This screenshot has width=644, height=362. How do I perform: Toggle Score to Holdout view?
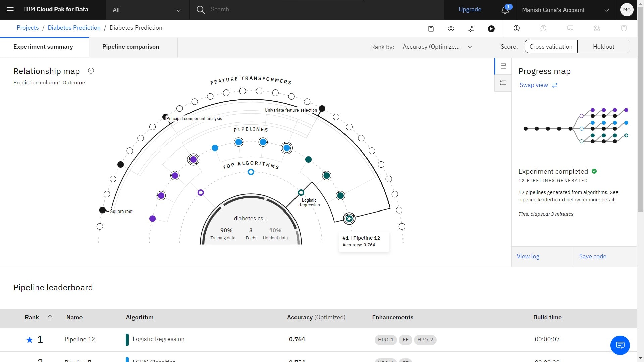pos(603,46)
